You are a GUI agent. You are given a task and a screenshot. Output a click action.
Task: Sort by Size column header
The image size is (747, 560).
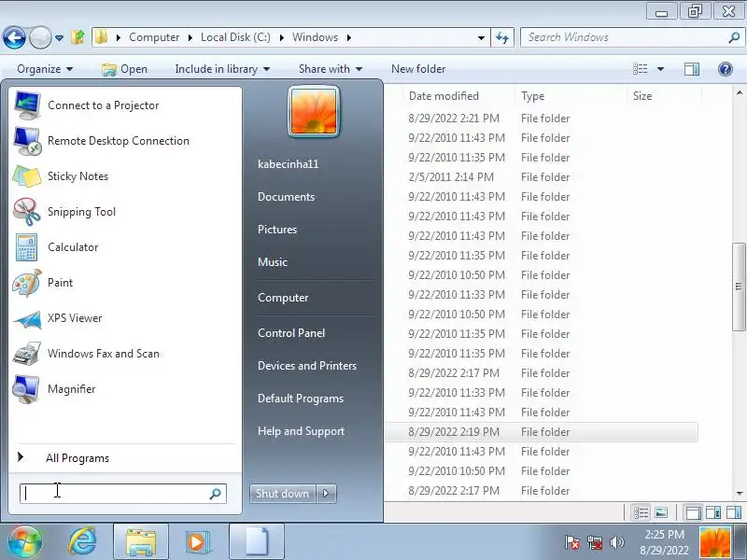click(x=642, y=96)
